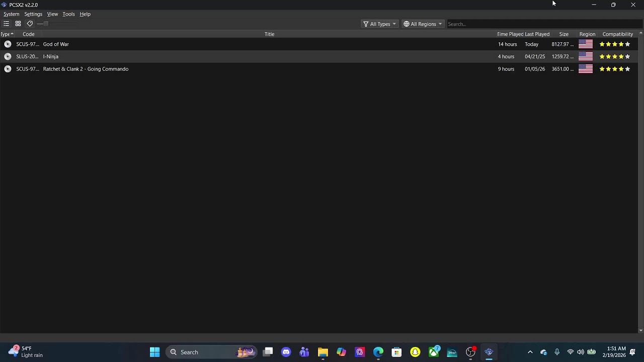Click the God of War disc icon
The width and height of the screenshot is (644, 362).
8,44
